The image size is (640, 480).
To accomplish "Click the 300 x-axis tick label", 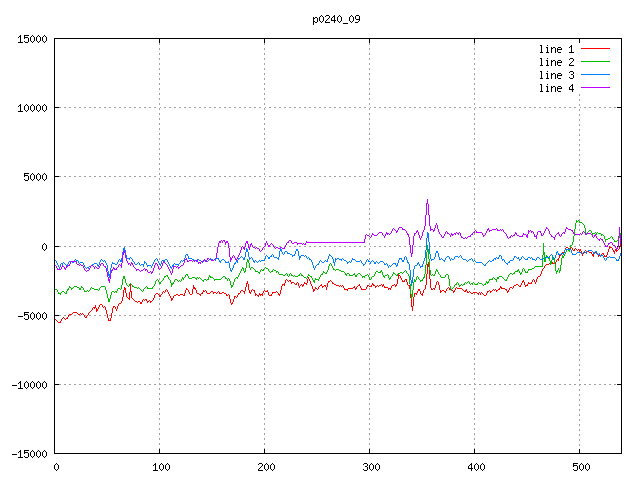I will coord(371,467).
